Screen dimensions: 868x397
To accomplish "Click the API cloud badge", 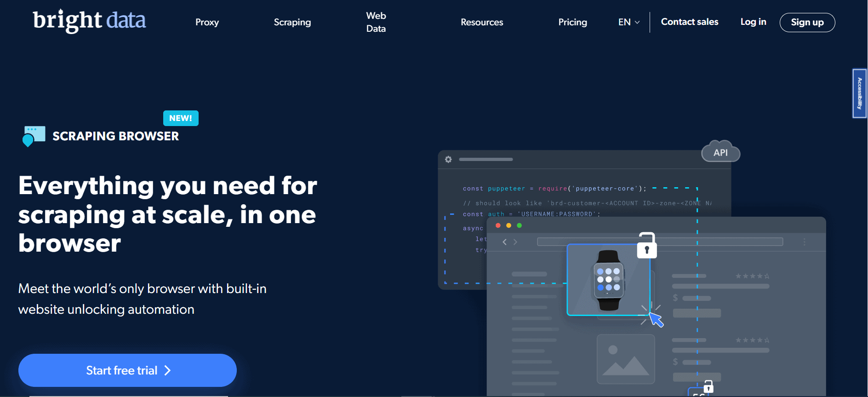I will 720,152.
